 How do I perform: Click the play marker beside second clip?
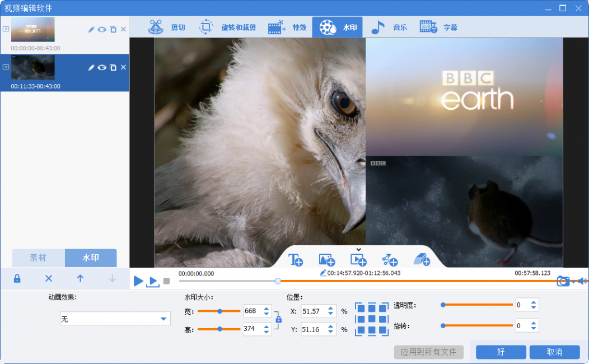coord(6,67)
